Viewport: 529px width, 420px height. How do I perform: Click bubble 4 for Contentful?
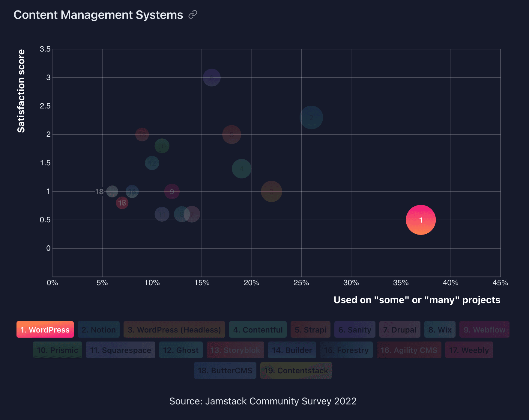click(x=241, y=169)
